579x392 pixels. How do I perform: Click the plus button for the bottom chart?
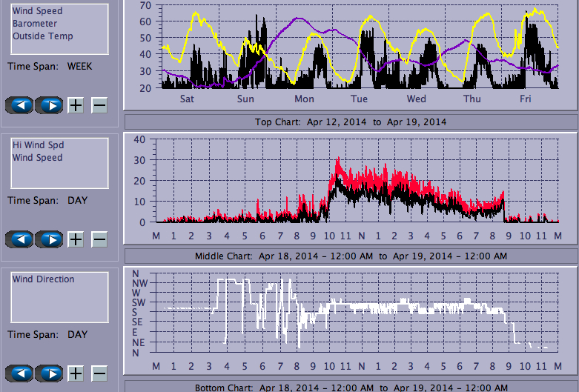pyautogui.click(x=76, y=373)
